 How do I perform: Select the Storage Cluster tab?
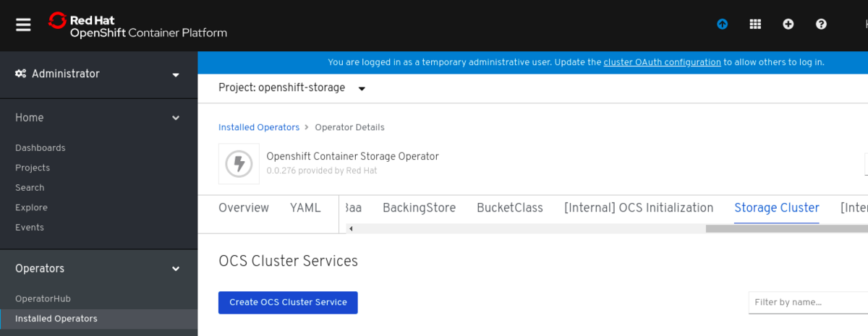(x=777, y=208)
